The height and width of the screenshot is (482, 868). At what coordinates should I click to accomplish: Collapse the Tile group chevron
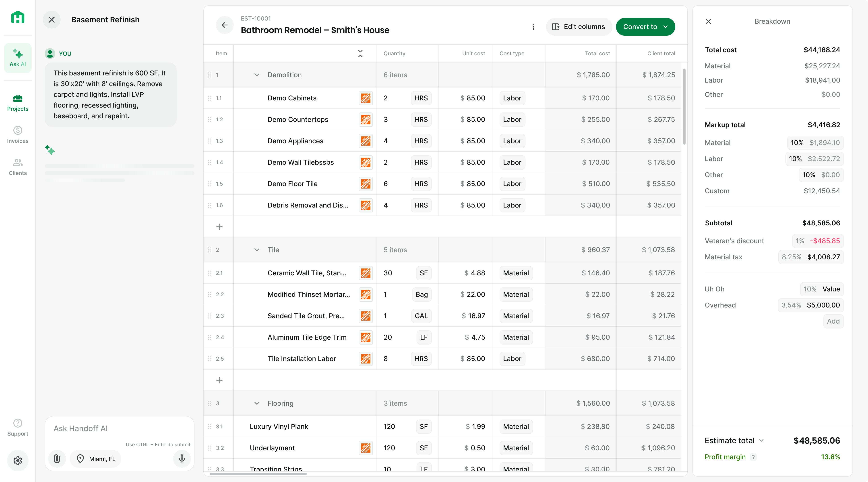tap(257, 250)
